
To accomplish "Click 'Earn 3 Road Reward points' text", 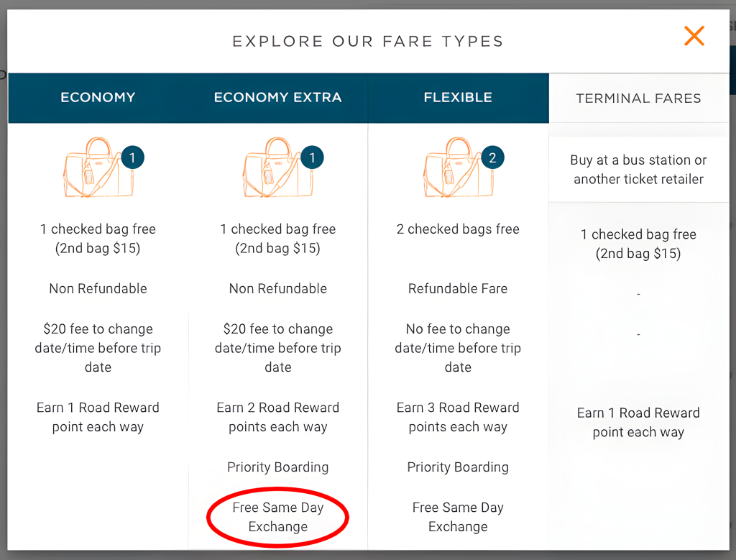I will tap(458, 417).
